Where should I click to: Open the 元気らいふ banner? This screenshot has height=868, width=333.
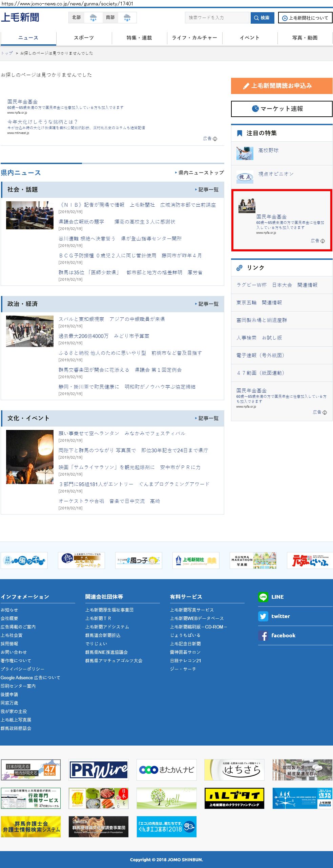pyautogui.click(x=310, y=561)
